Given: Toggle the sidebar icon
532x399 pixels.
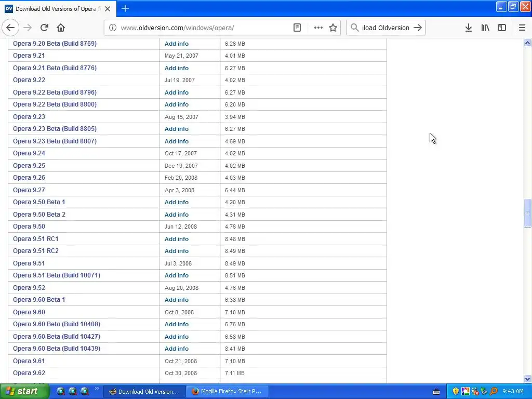Looking at the screenshot, I should [x=502, y=28].
